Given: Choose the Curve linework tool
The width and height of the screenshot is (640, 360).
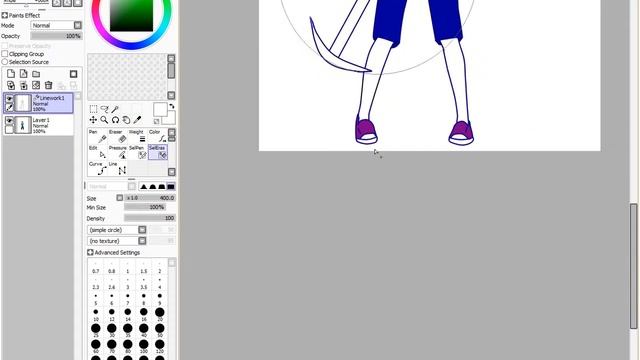Looking at the screenshot, I should click(98, 168).
